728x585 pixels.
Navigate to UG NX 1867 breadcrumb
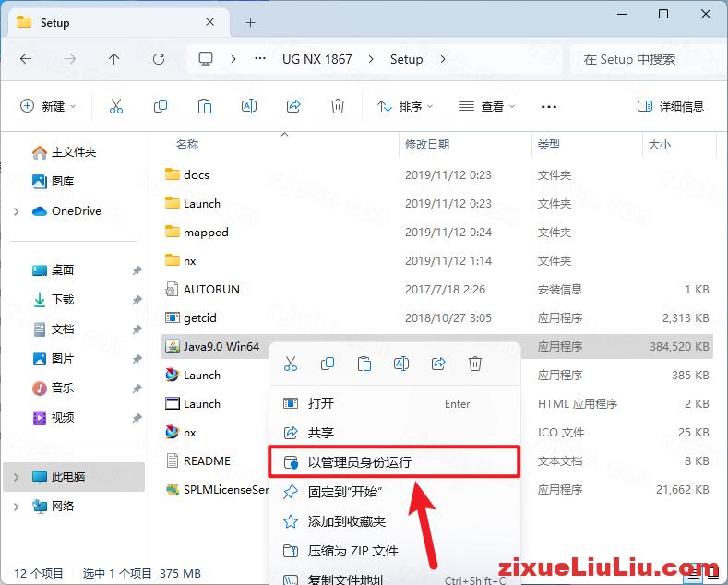pos(317,59)
